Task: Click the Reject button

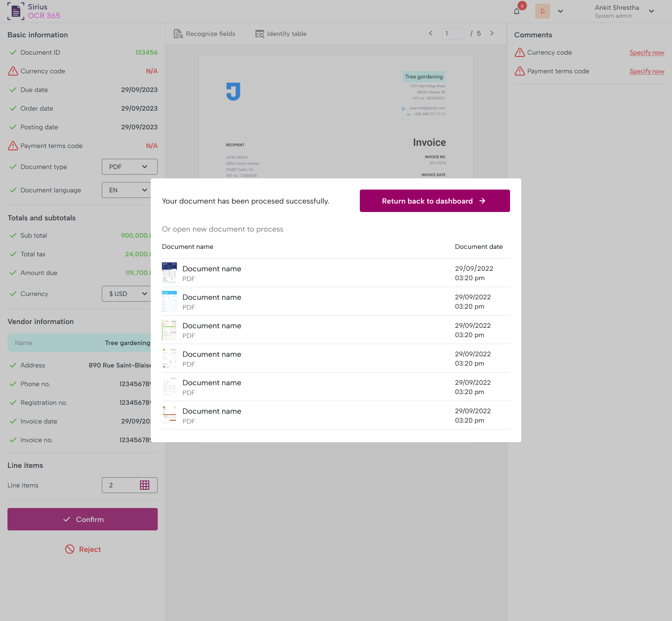Action: tap(83, 549)
